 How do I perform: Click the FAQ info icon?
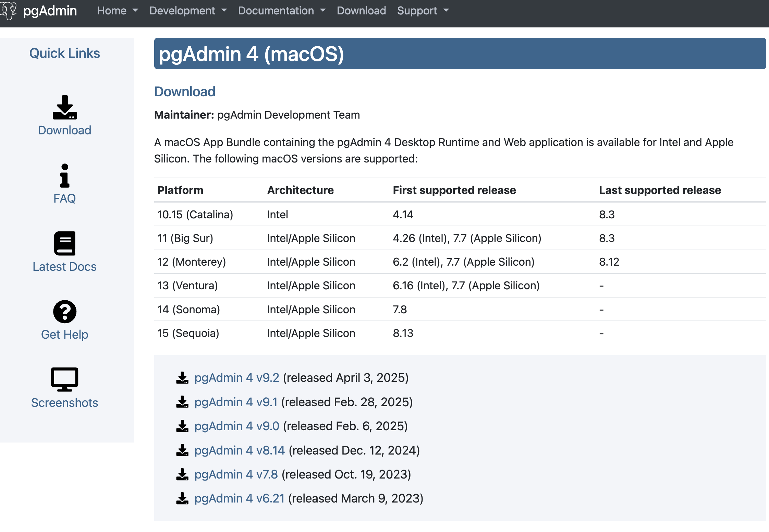point(65,176)
